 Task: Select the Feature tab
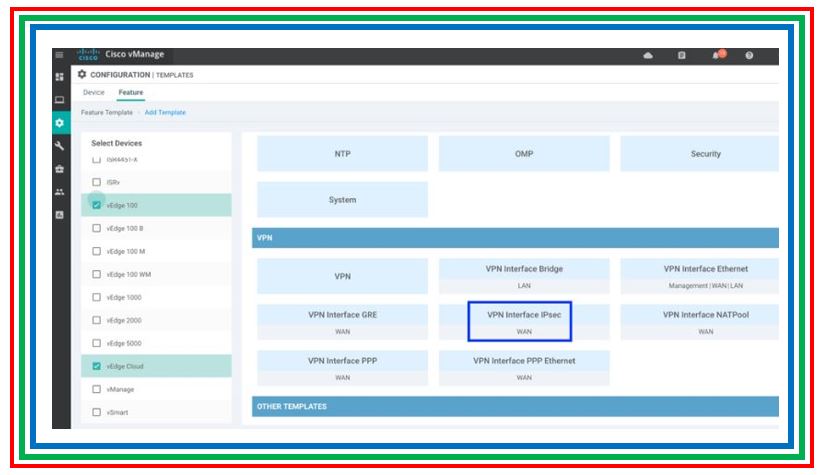tap(131, 93)
